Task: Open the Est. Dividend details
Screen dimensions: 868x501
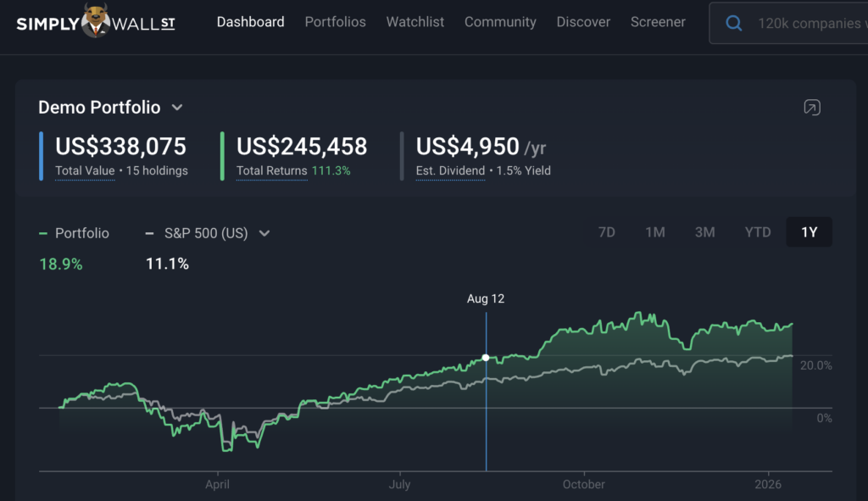Action: click(449, 170)
